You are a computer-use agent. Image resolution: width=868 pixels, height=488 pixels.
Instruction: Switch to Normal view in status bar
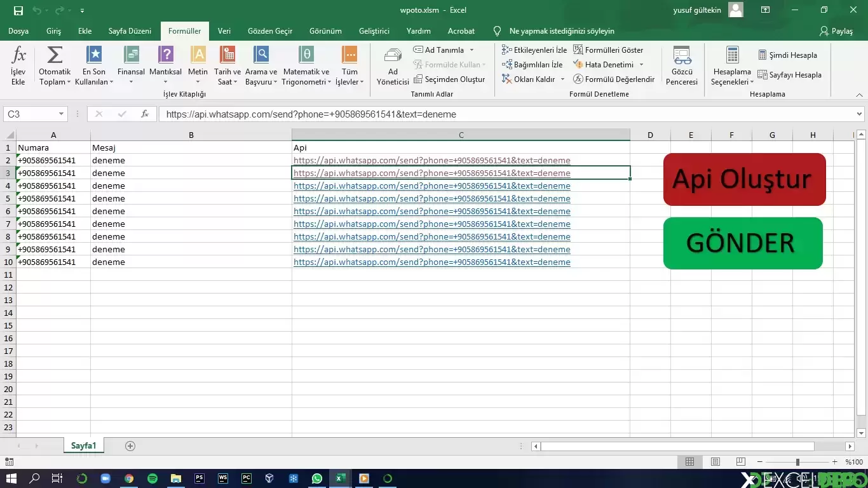tap(690, 462)
